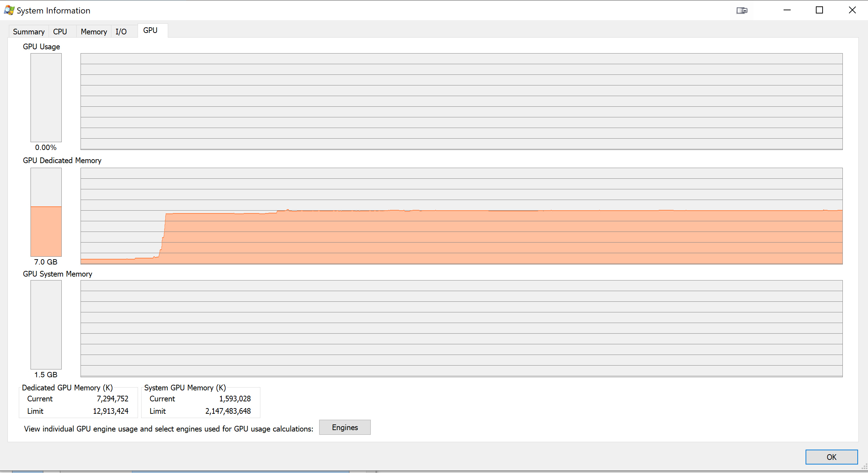Open the CPU tab
868x473 pixels.
tap(60, 32)
